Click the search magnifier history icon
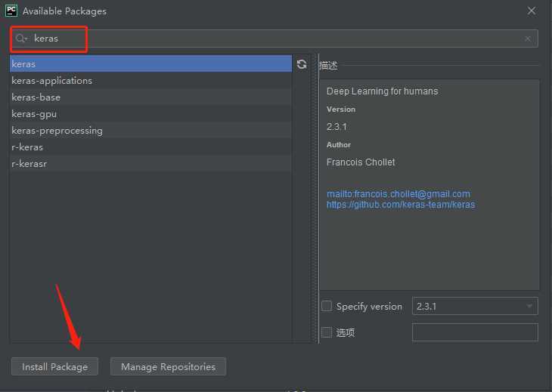552x392 pixels. point(21,38)
